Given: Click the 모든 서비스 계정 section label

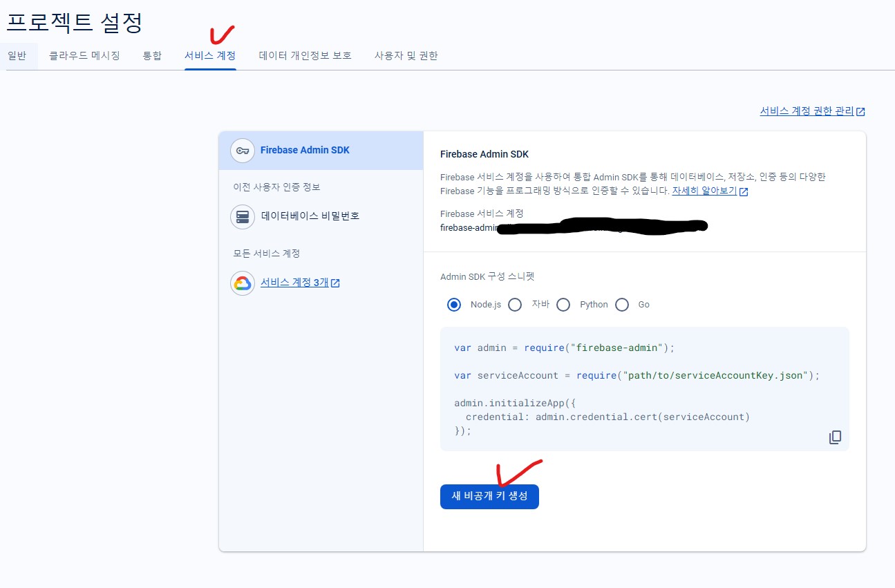Looking at the screenshot, I should [267, 254].
